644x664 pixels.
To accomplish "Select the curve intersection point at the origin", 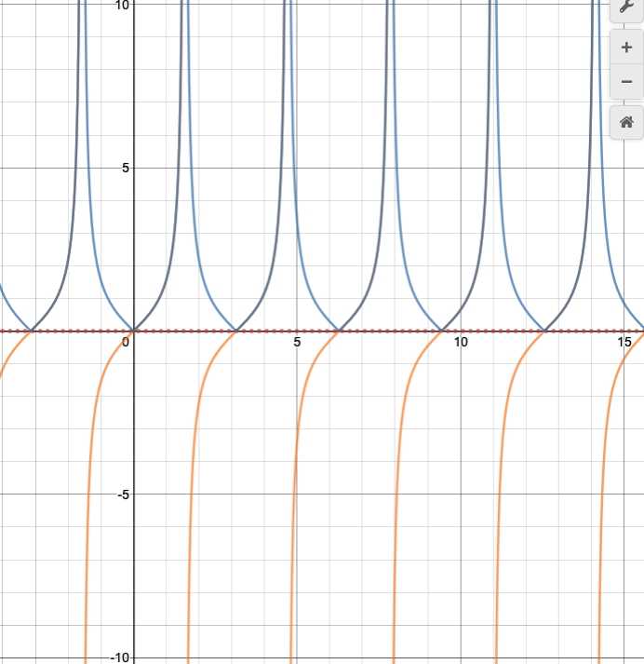I will [x=134, y=331].
